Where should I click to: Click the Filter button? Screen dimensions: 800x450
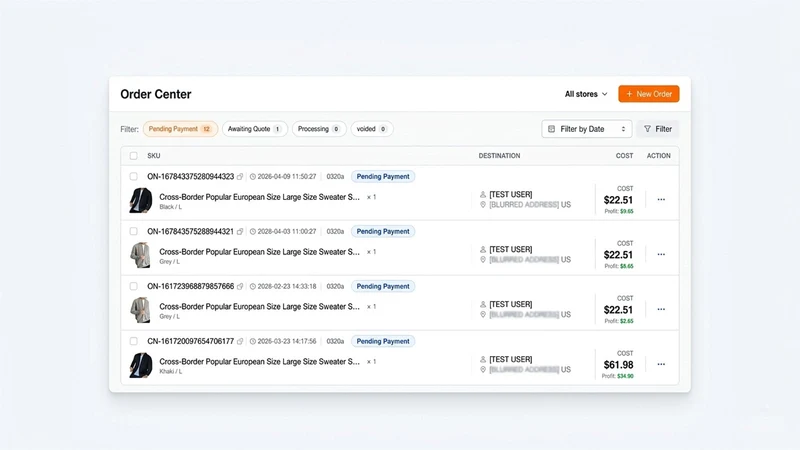(x=658, y=129)
